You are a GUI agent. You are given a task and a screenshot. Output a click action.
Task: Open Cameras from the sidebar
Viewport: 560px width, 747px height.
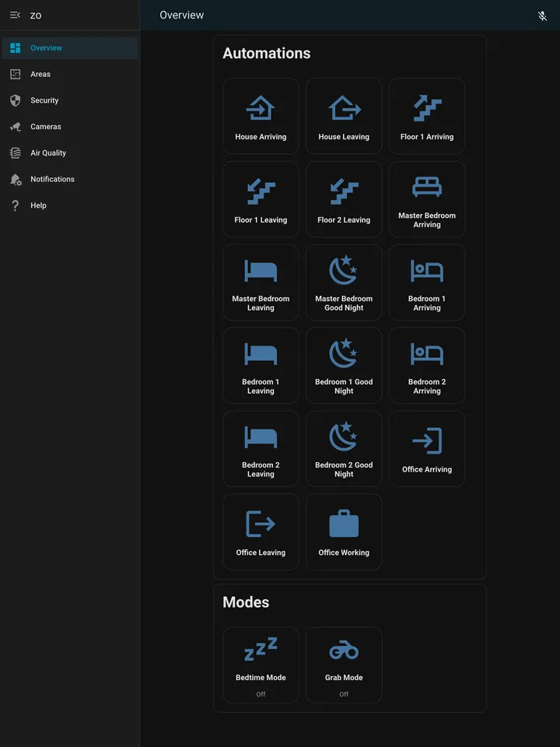point(70,127)
